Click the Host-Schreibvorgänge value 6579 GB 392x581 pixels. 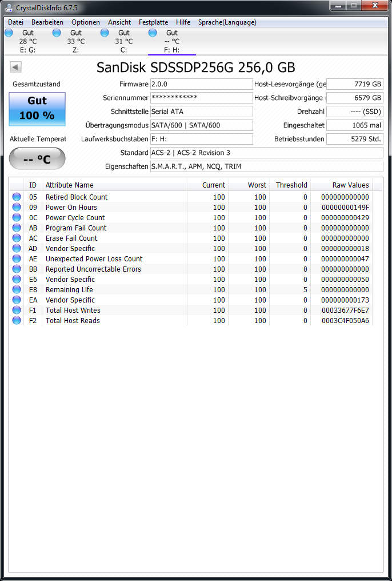[x=355, y=98]
